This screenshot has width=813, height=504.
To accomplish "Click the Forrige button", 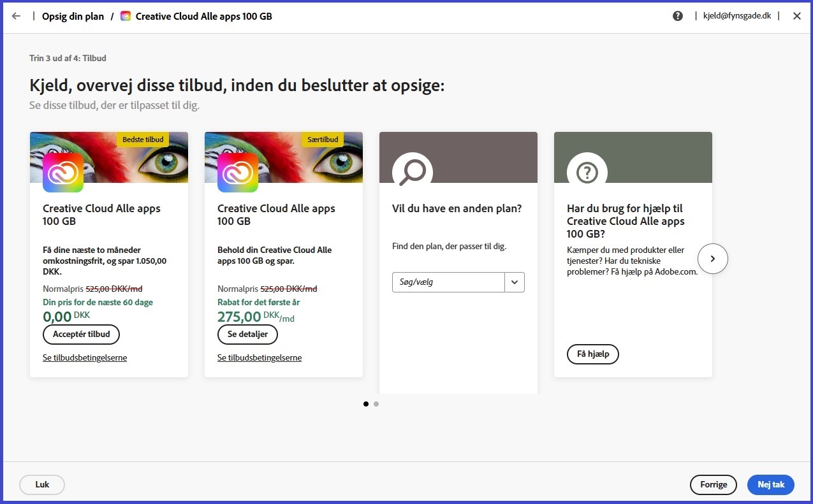I will coord(714,485).
